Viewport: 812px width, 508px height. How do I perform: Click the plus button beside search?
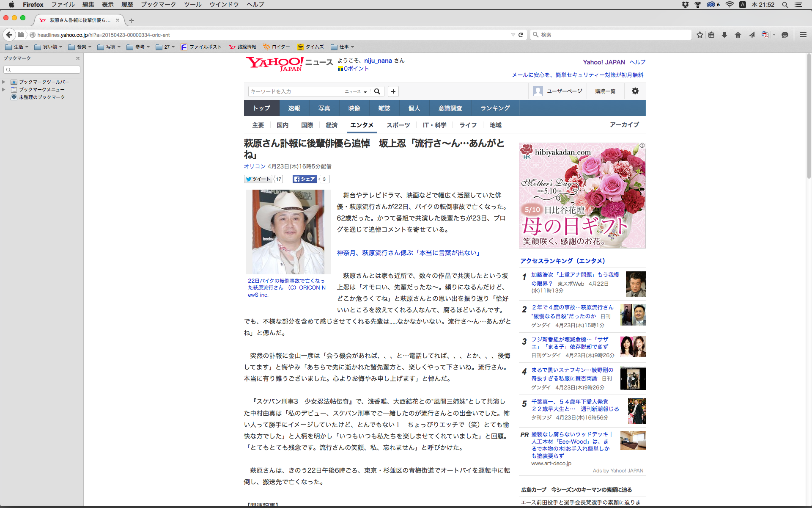tap(393, 91)
